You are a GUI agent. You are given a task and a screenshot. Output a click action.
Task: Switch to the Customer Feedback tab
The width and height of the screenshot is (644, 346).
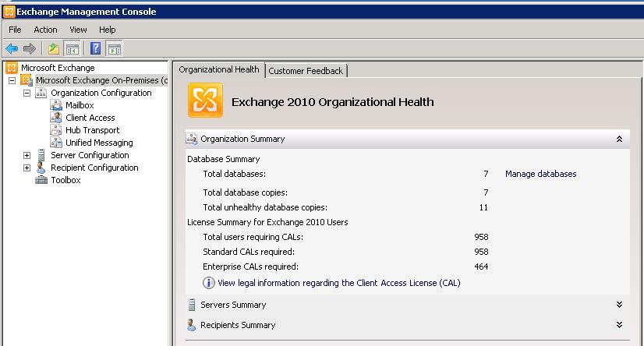coord(306,71)
